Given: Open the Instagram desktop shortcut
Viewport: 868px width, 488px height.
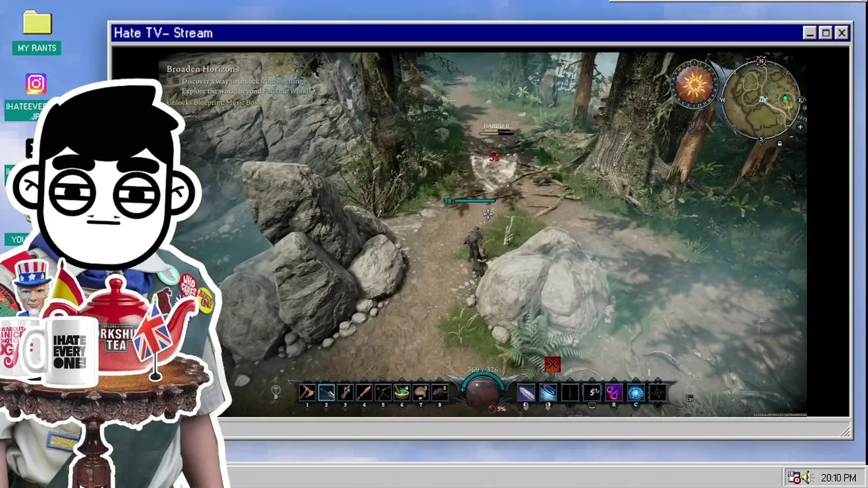Looking at the screenshot, I should click(36, 84).
